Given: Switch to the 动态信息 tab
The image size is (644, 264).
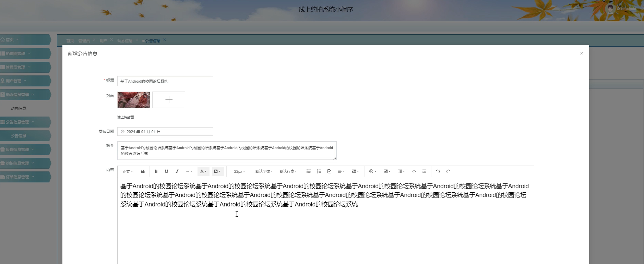Looking at the screenshot, I should (x=125, y=41).
